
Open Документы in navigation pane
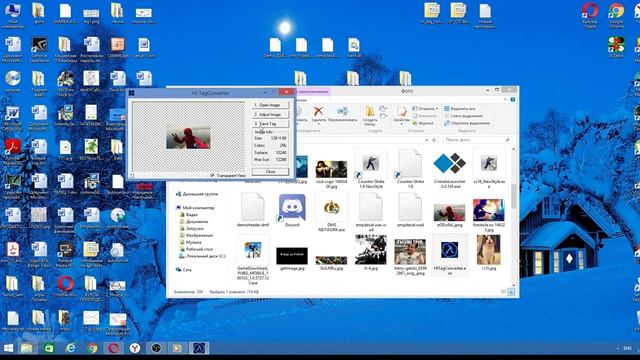(x=194, y=221)
